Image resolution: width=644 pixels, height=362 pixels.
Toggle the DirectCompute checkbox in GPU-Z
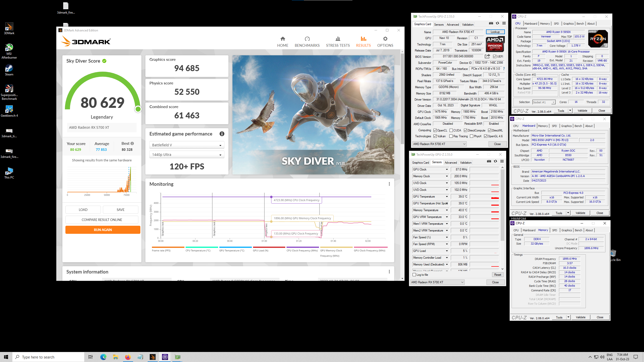465,130
